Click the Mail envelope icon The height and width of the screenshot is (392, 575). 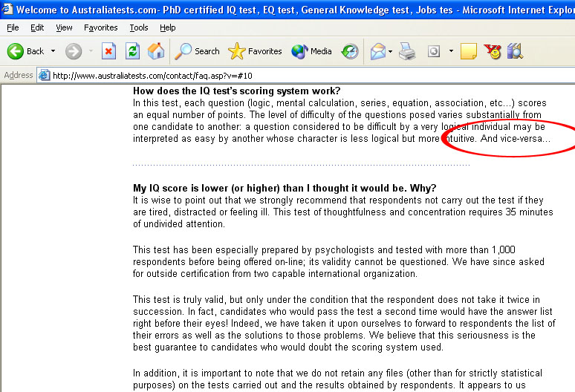378,51
